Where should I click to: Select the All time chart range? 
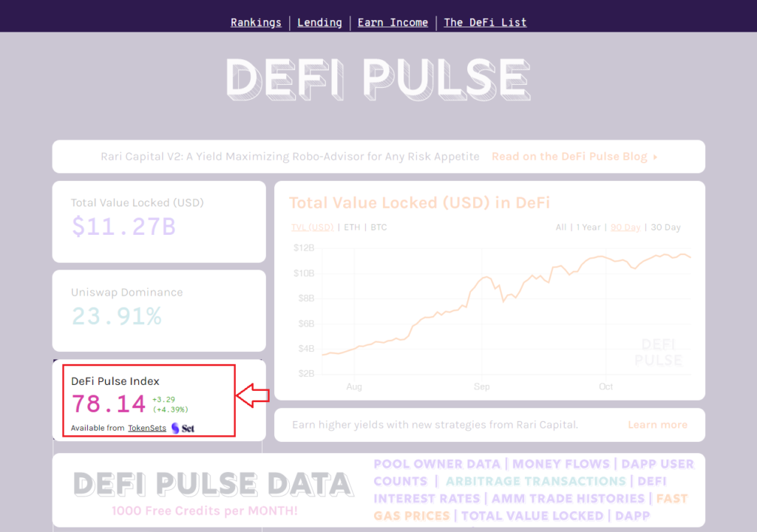560,227
